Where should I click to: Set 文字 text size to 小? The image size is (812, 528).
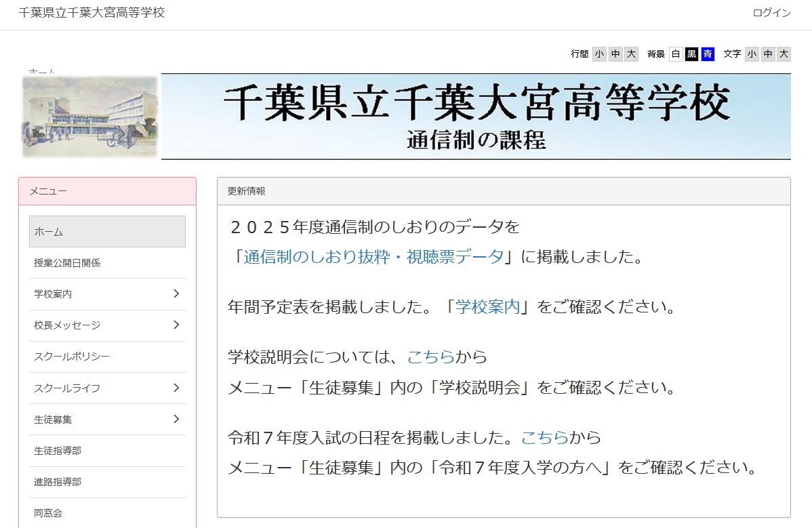coord(752,54)
